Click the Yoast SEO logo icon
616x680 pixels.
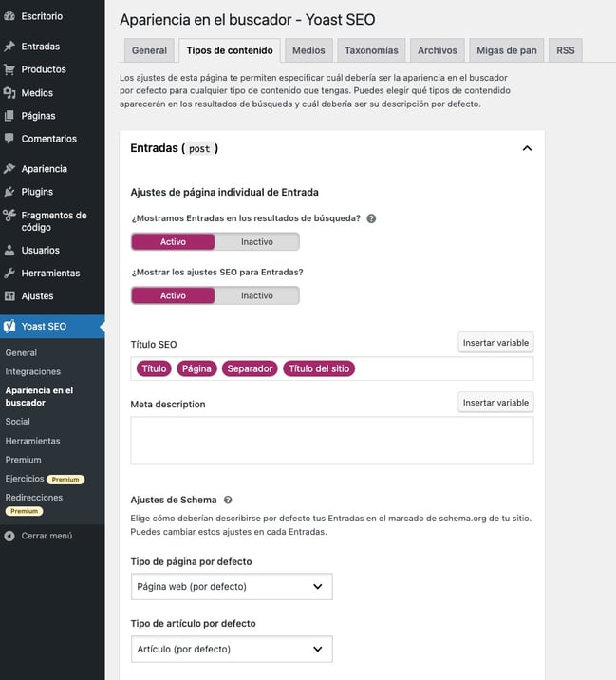click(x=9, y=326)
